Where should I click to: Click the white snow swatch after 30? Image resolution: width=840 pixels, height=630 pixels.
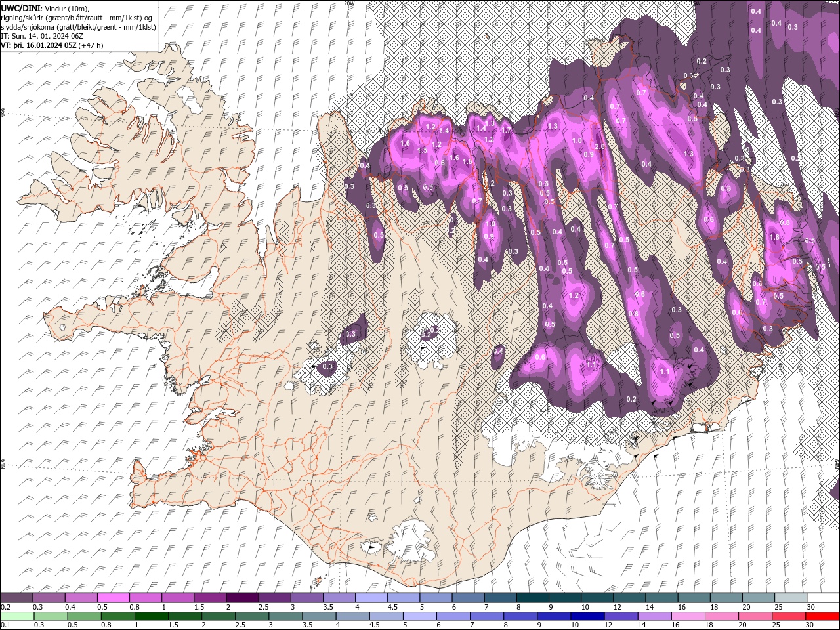coord(823,598)
